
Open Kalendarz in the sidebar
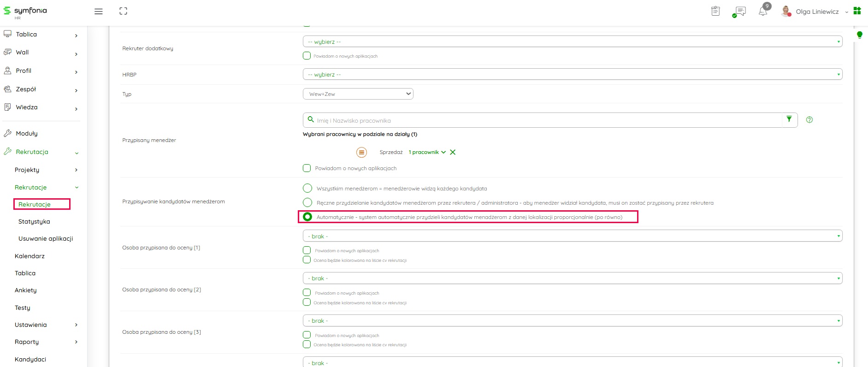click(30, 256)
